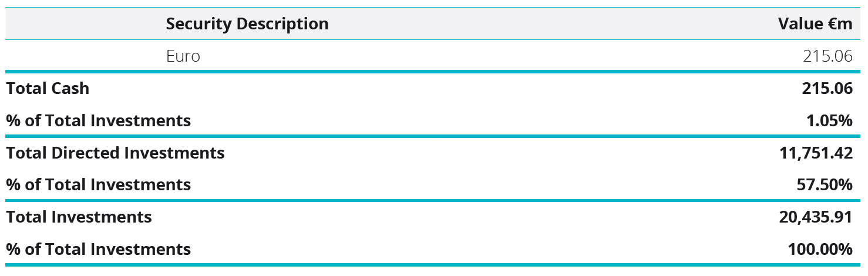Select the % of Total Investments label under Total Cash

[x=99, y=120]
